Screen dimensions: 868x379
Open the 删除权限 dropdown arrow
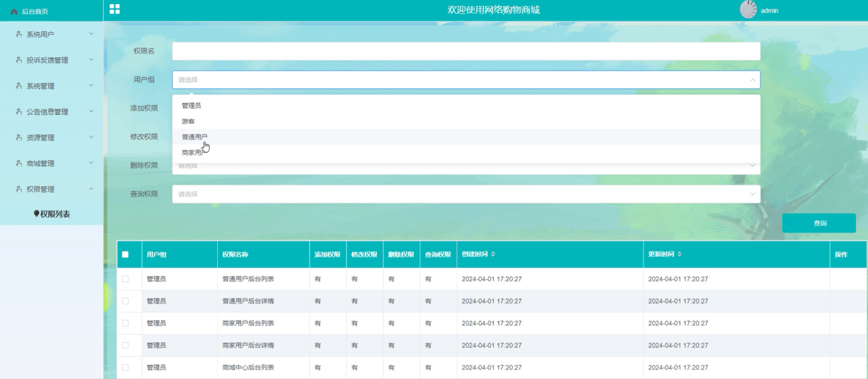point(752,166)
